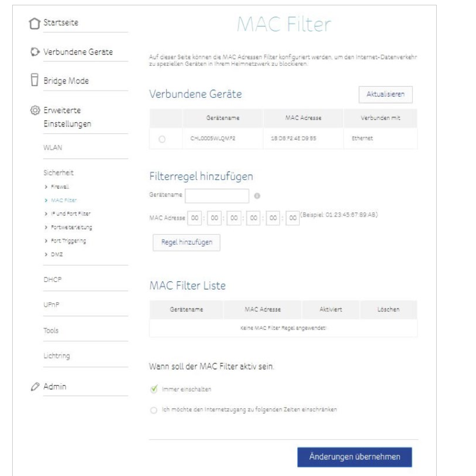
Task: Open Firewall submenu via its chevron
Action: point(46,187)
